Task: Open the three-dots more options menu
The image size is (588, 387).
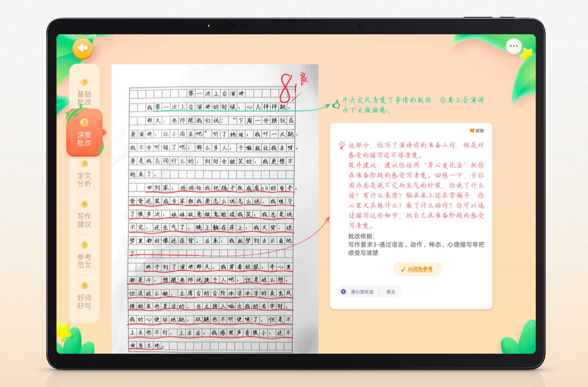Action: coord(514,46)
